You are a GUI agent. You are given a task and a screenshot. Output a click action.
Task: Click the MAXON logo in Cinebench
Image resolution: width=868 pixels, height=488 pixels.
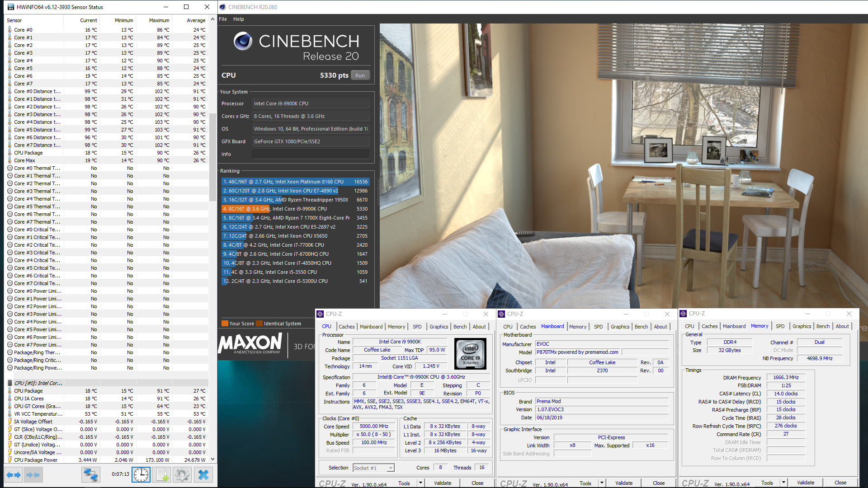coord(250,343)
